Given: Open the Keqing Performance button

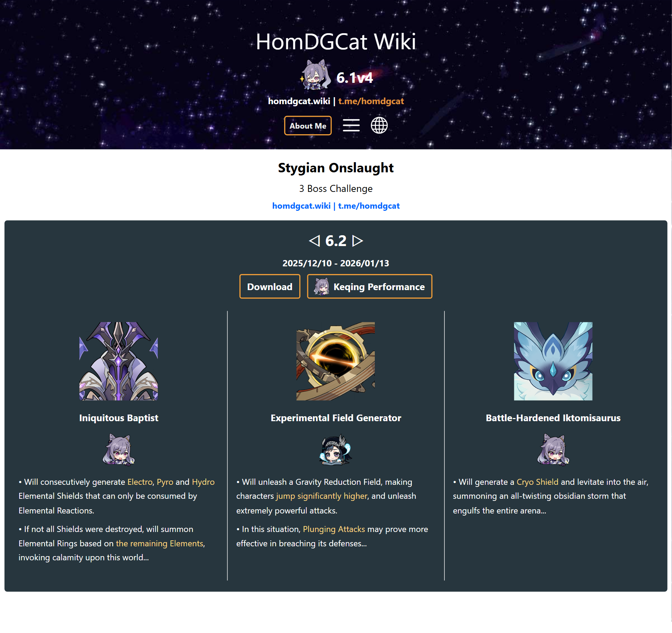Looking at the screenshot, I should 370,287.
